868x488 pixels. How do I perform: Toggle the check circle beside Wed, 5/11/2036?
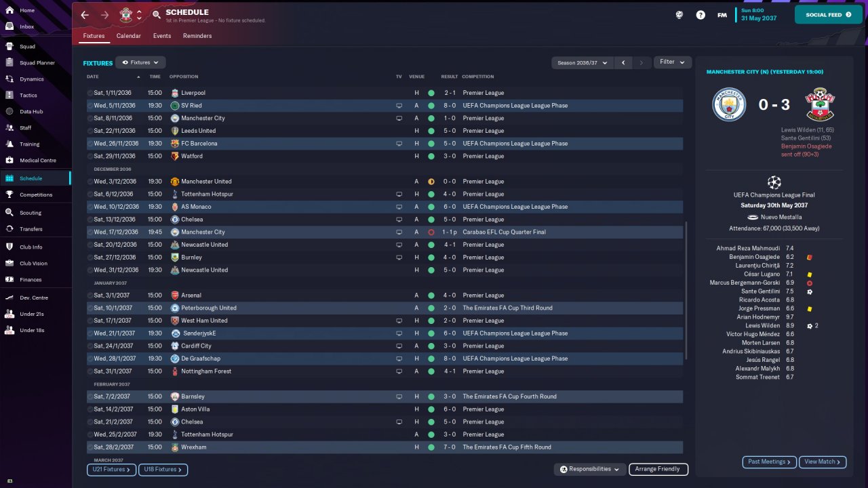90,106
